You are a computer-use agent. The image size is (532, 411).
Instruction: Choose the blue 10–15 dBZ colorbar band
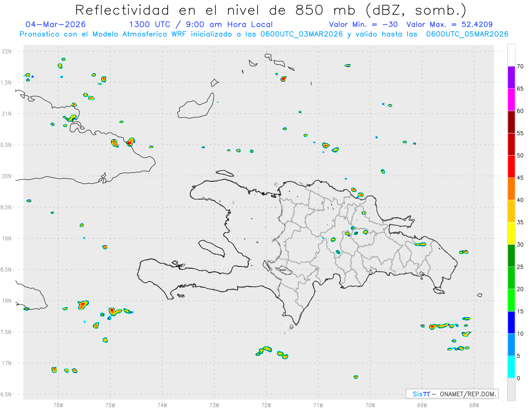click(511, 322)
